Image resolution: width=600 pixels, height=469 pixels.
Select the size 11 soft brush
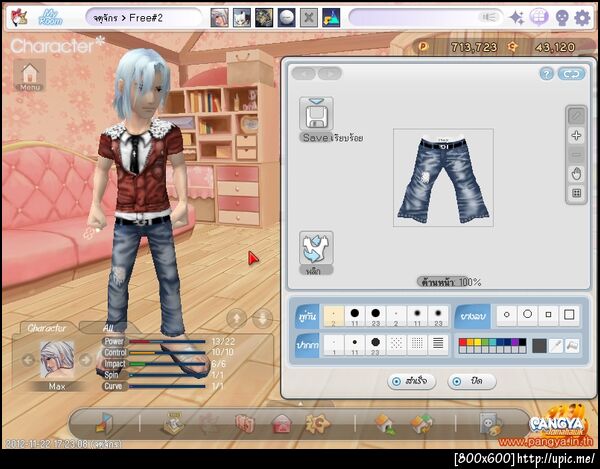(x=417, y=316)
